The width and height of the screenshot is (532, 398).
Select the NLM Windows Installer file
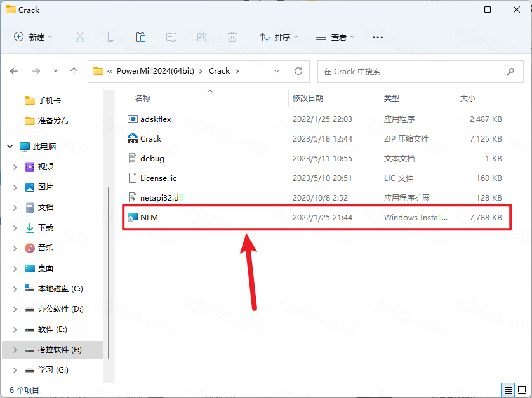point(149,217)
